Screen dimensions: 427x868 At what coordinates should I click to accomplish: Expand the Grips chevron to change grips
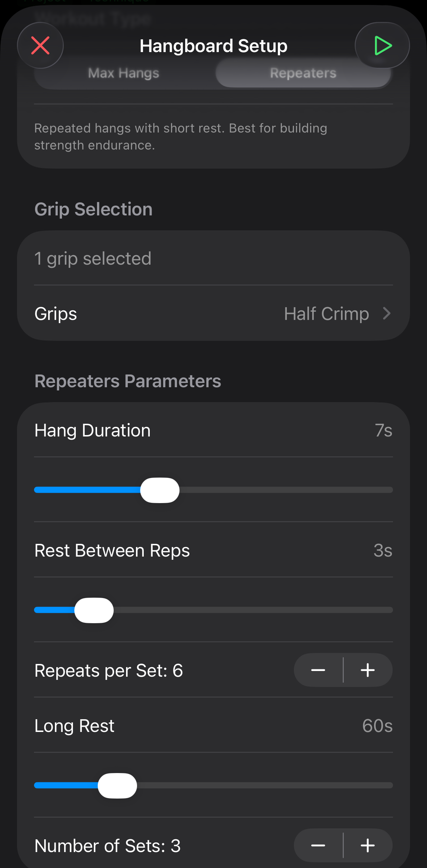click(387, 314)
